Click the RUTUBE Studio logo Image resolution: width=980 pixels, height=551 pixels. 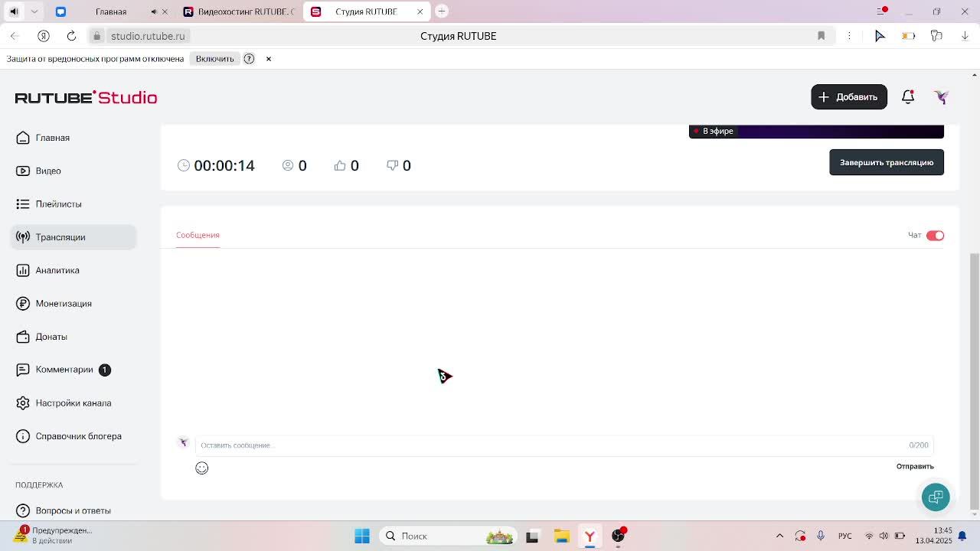pyautogui.click(x=86, y=97)
